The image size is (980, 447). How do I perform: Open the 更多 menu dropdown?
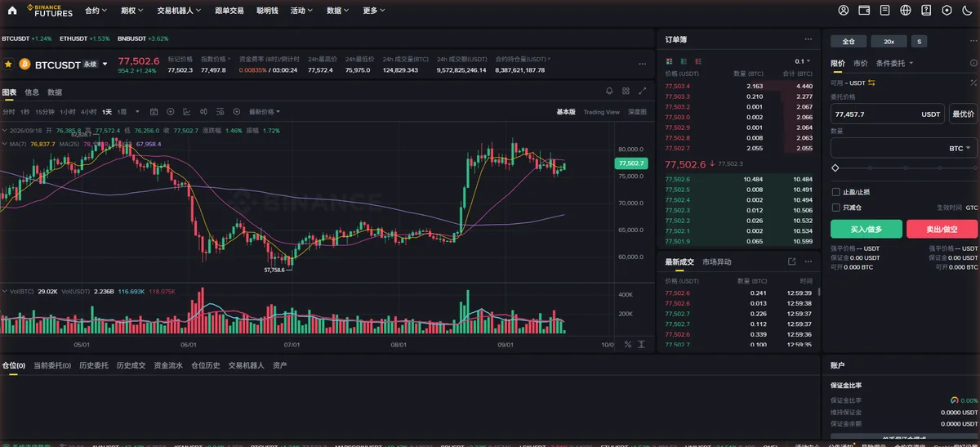pos(374,11)
